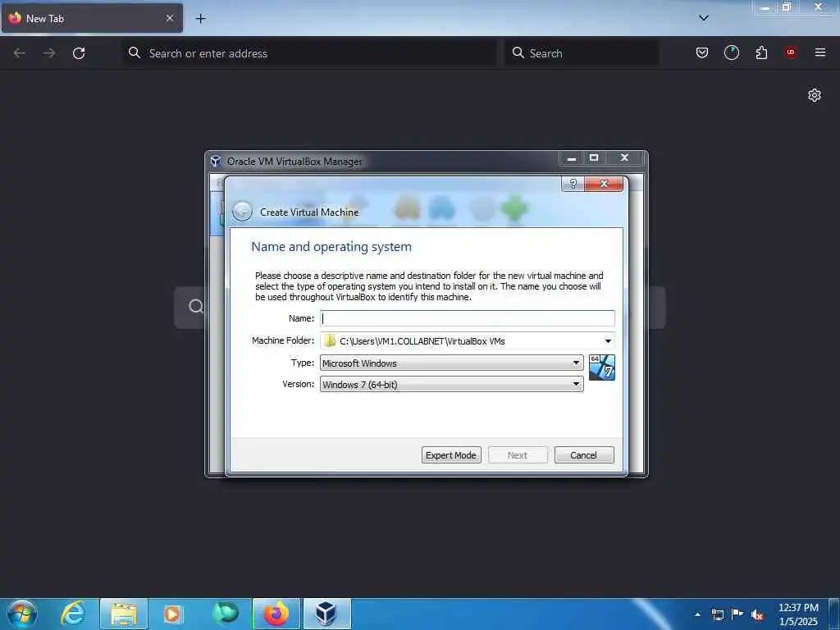The height and width of the screenshot is (630, 840).
Task: Open Internet Explorer from the taskbar
Action: (73, 614)
